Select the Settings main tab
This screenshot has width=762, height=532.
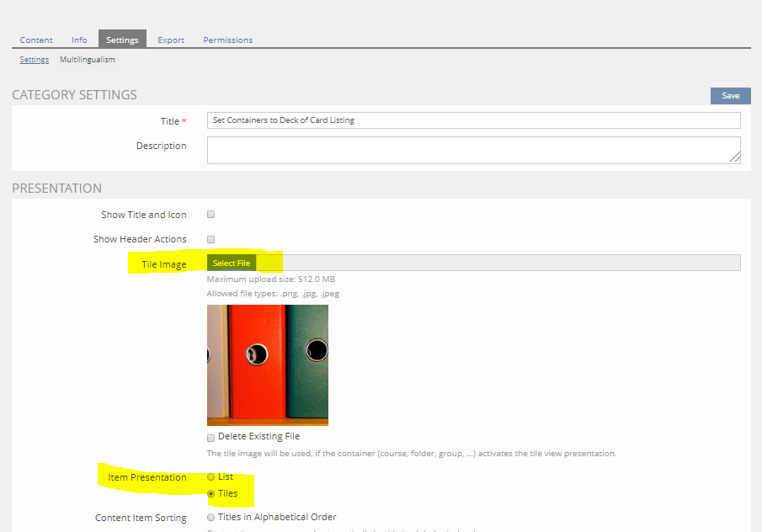(122, 40)
